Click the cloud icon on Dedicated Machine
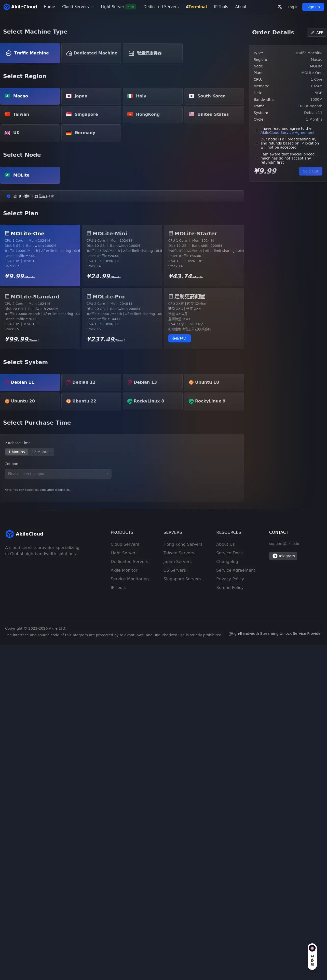Image resolution: width=327 pixels, height=980 pixels. pyautogui.click(x=69, y=53)
